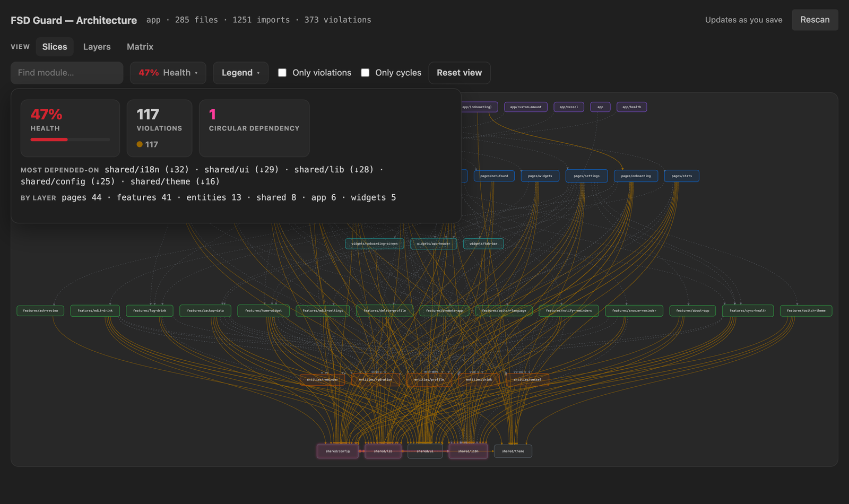Screen dimensions: 849x504
Task: Click shared/theme (↓16) in most depended-on
Action: click(x=175, y=181)
